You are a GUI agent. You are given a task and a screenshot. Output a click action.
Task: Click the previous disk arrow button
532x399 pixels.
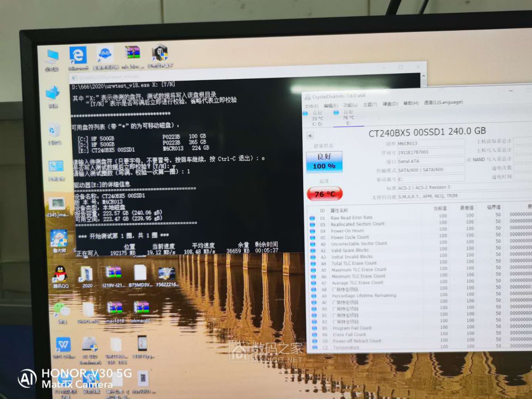coord(310,136)
